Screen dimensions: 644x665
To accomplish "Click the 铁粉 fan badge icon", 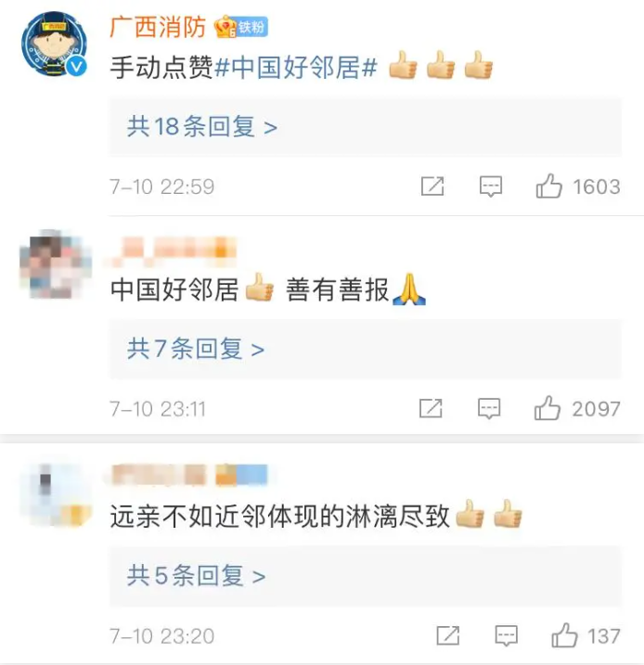I will (x=240, y=27).
